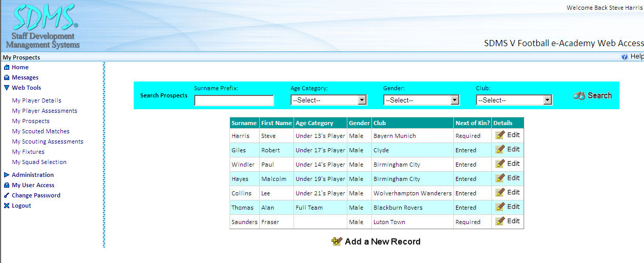Click the First Name column header
The width and height of the screenshot is (644, 263).
pyautogui.click(x=276, y=123)
